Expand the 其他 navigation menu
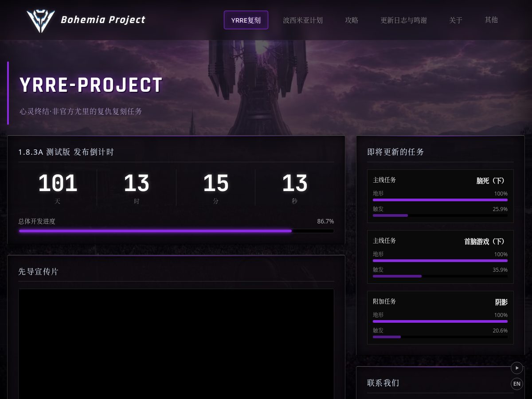Screen dimensions: 532x399 491,20
